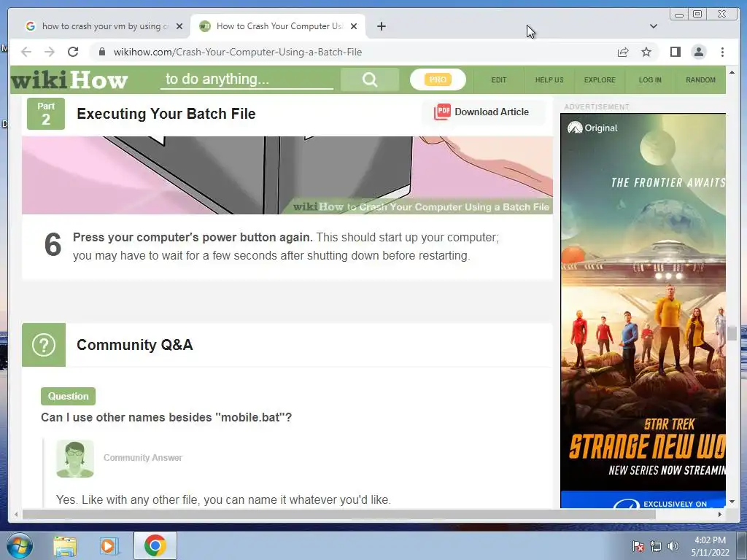This screenshot has width=747, height=560.
Task: Open the Chrome three-dot menu
Action: coord(722,52)
